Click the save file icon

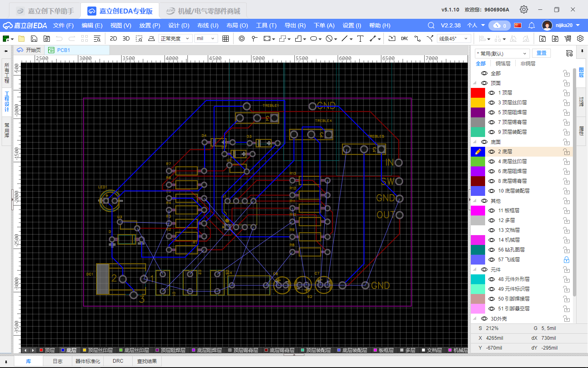(x=34, y=38)
